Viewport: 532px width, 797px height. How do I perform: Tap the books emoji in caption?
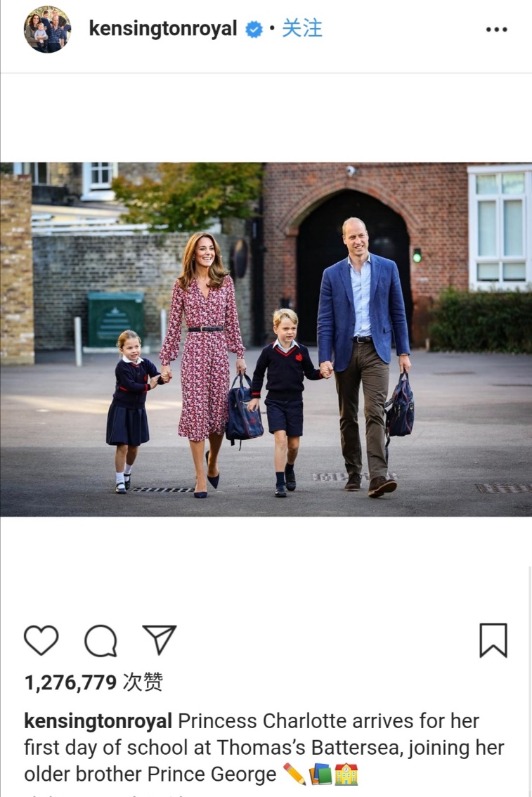pyautogui.click(x=320, y=774)
